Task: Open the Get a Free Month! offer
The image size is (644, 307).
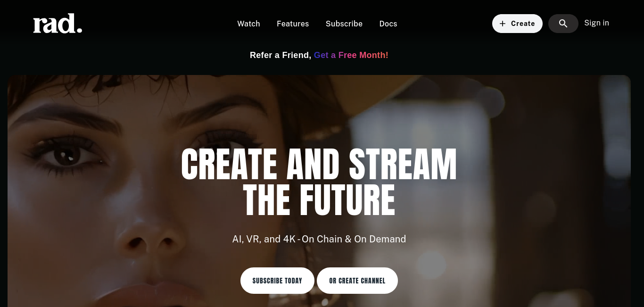Action: click(351, 55)
